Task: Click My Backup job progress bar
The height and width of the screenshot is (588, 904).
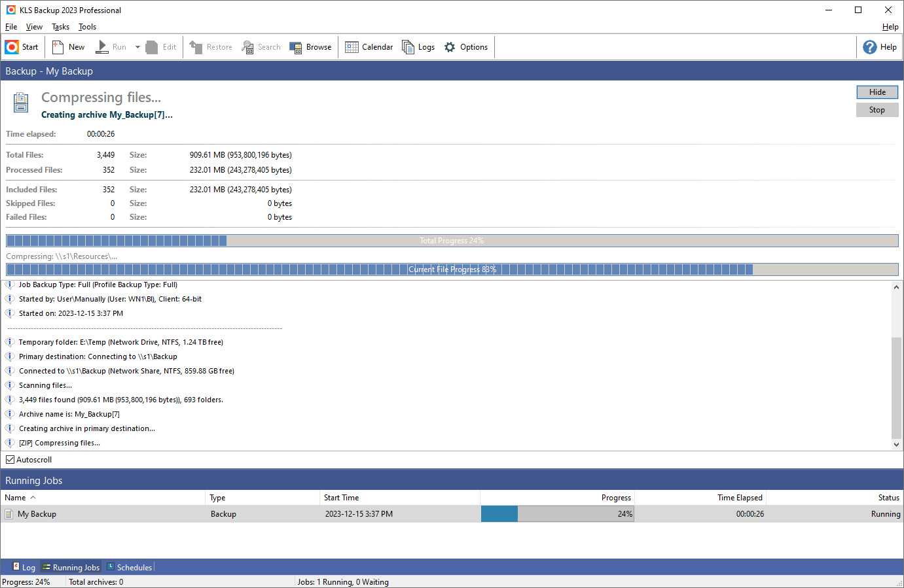Action: point(557,514)
